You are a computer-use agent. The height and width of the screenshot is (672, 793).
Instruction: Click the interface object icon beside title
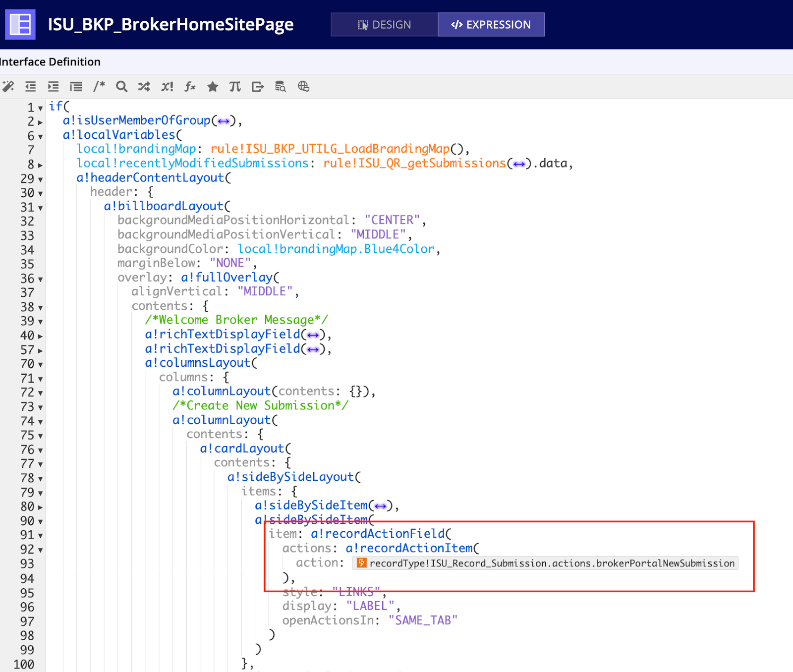click(x=20, y=24)
